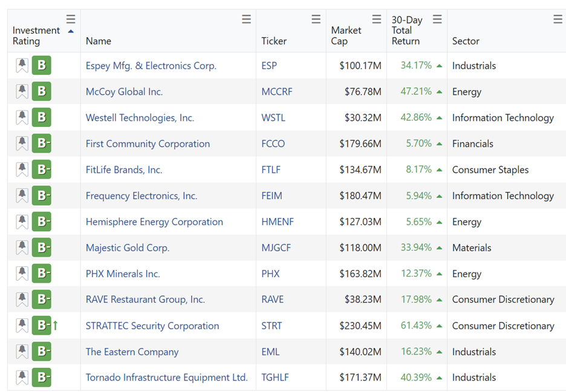Click the alert bell icon for Espey Mfg.
The image size is (566, 392).
tap(22, 65)
